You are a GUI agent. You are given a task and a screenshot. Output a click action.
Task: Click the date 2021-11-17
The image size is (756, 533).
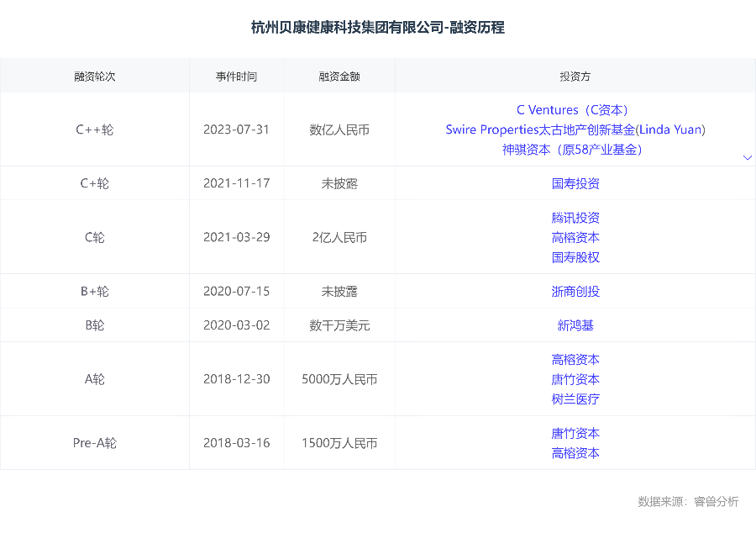(236, 183)
